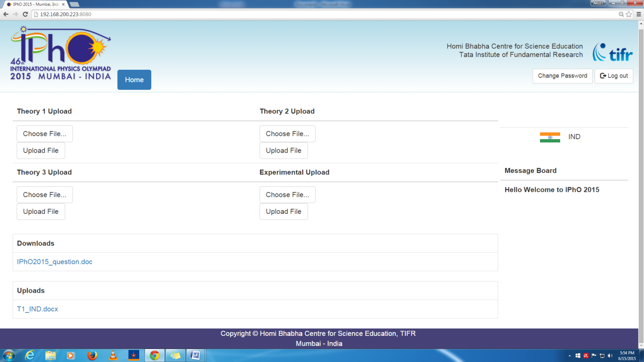Click the TIFR logo
The image size is (644, 362).
pyautogui.click(x=613, y=52)
